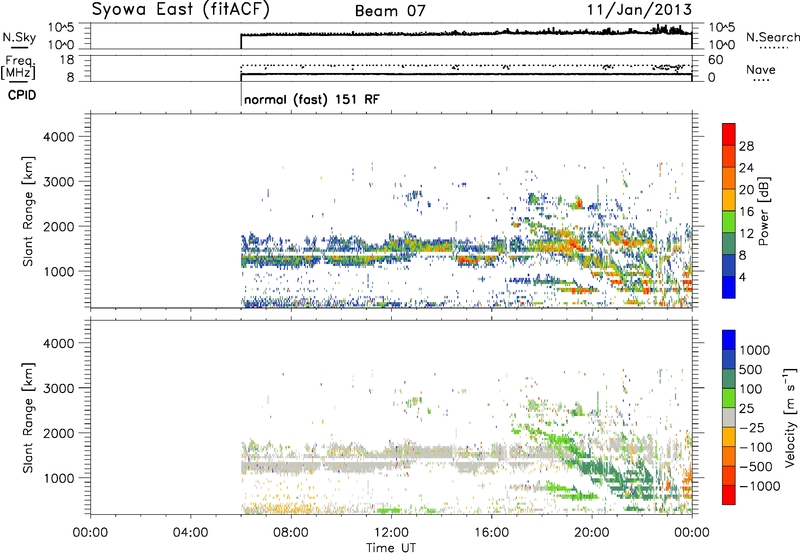Click the '20:00' time tick label
Image resolution: width=800 pixels, height=554 pixels.
tap(591, 532)
